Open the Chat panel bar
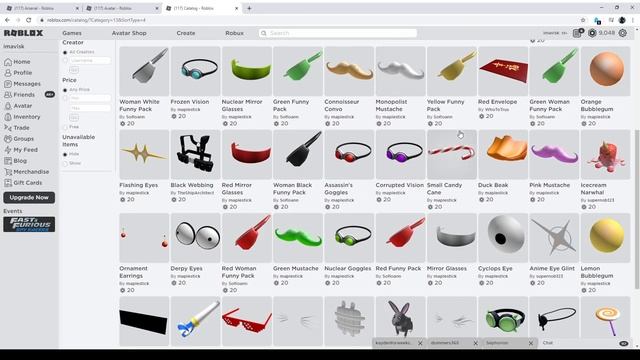640x360 pixels. tap(584, 343)
